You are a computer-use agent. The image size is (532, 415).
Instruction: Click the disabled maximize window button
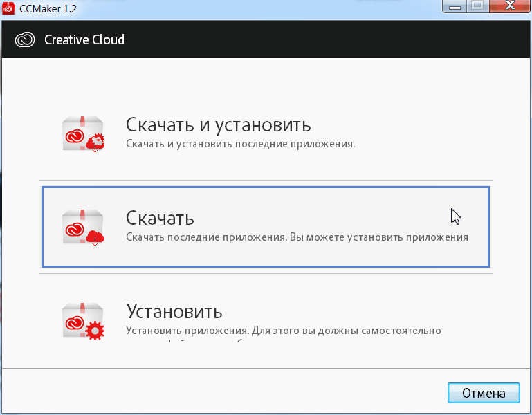(x=478, y=6)
